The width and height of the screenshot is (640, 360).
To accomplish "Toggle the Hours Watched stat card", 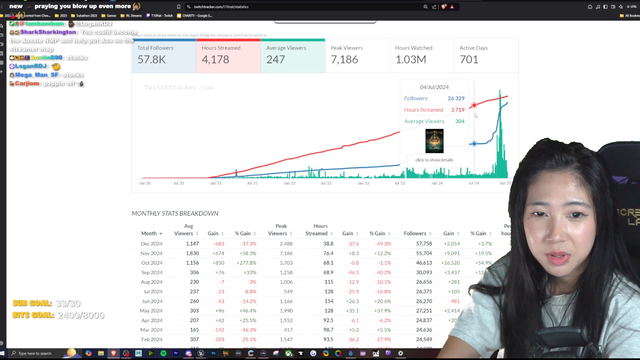I will pyautogui.click(x=422, y=56).
